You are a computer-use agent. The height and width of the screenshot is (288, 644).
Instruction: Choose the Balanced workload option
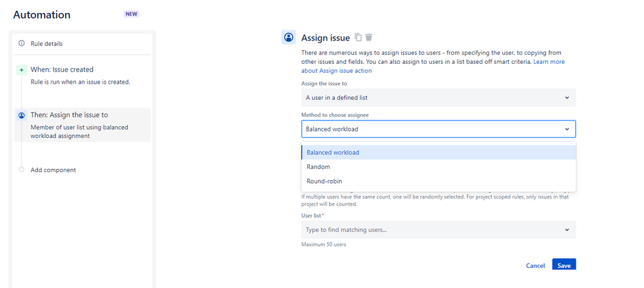(438, 152)
